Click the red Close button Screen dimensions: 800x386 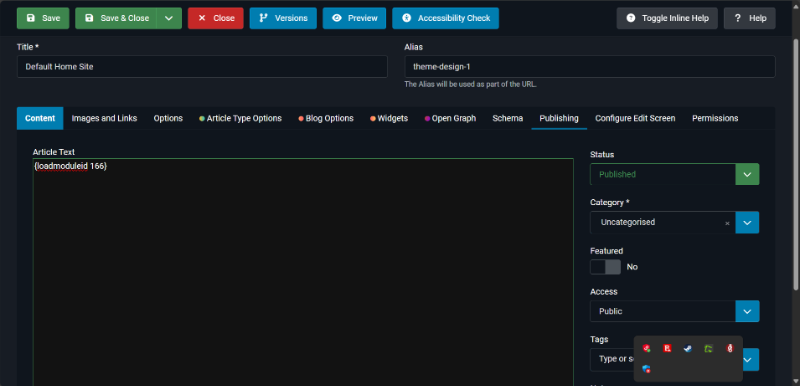[215, 18]
